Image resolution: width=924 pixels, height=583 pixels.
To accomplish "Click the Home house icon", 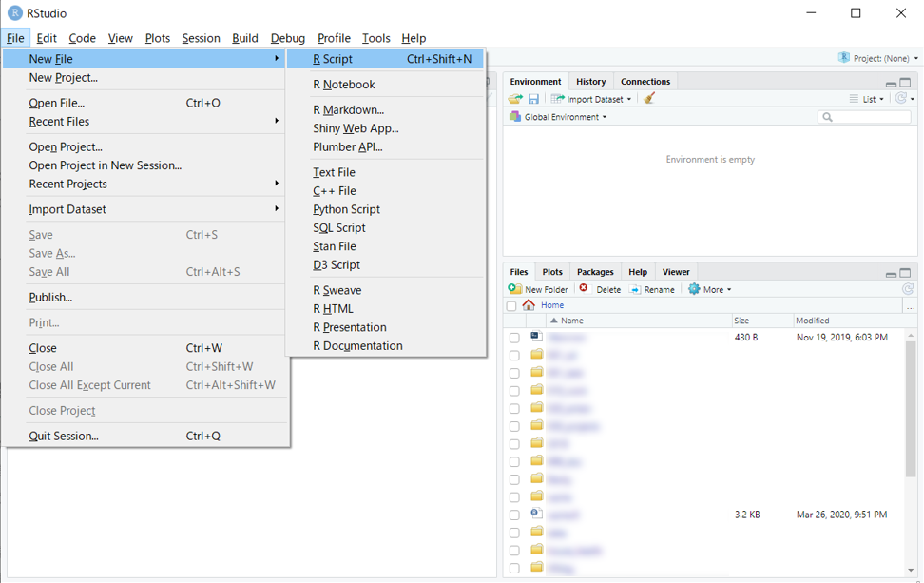I will point(529,304).
